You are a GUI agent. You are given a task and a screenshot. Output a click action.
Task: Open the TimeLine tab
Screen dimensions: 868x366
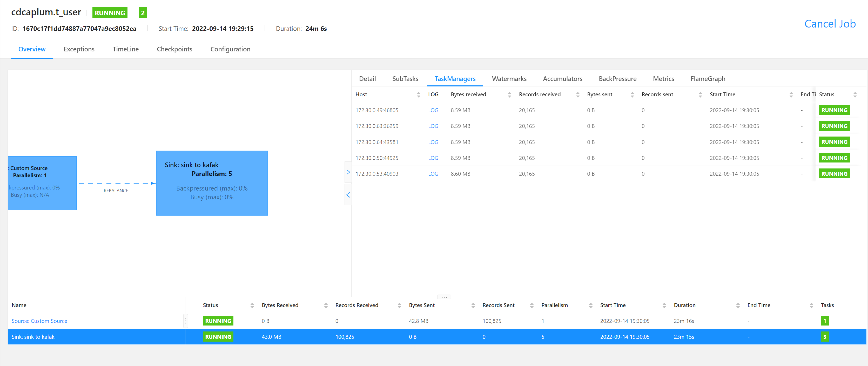pyautogui.click(x=126, y=49)
